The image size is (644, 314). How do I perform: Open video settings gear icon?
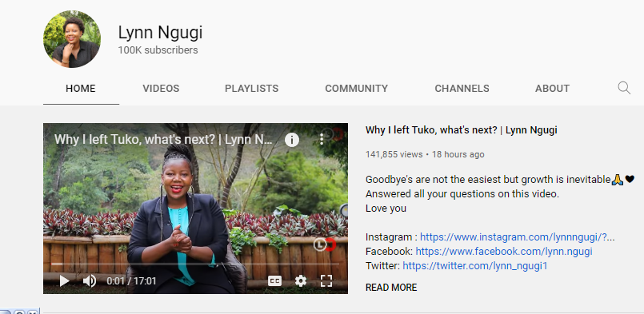pos(301,280)
